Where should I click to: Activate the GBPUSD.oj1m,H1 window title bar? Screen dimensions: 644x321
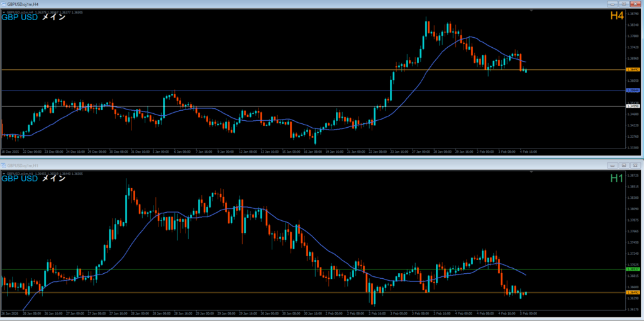tap(252, 164)
